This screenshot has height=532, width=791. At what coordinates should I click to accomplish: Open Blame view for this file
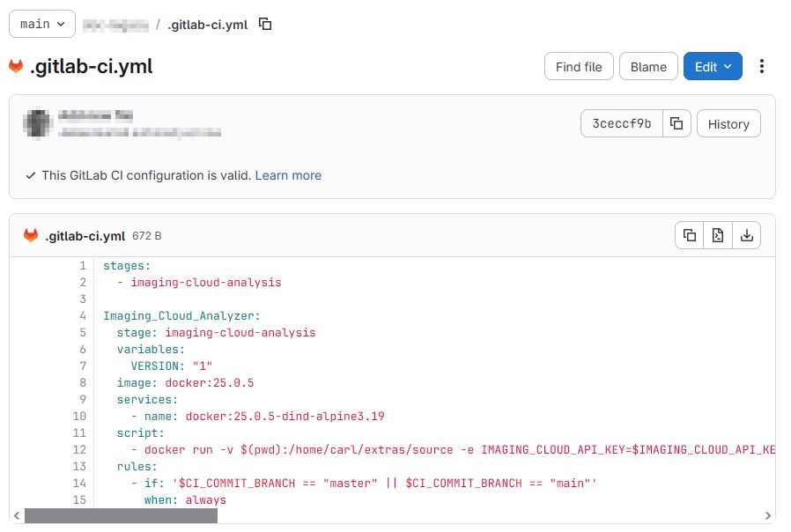click(x=648, y=67)
